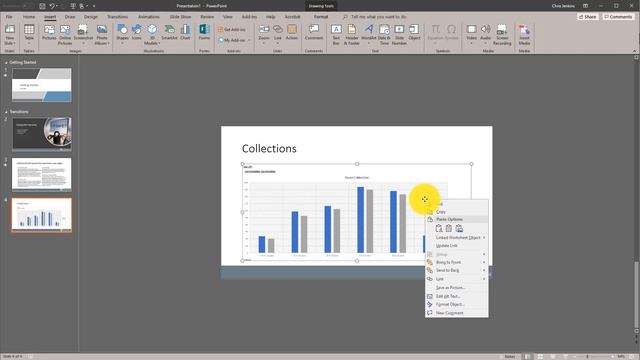
Task: Add a Comment from the ribbon
Action: tap(314, 33)
